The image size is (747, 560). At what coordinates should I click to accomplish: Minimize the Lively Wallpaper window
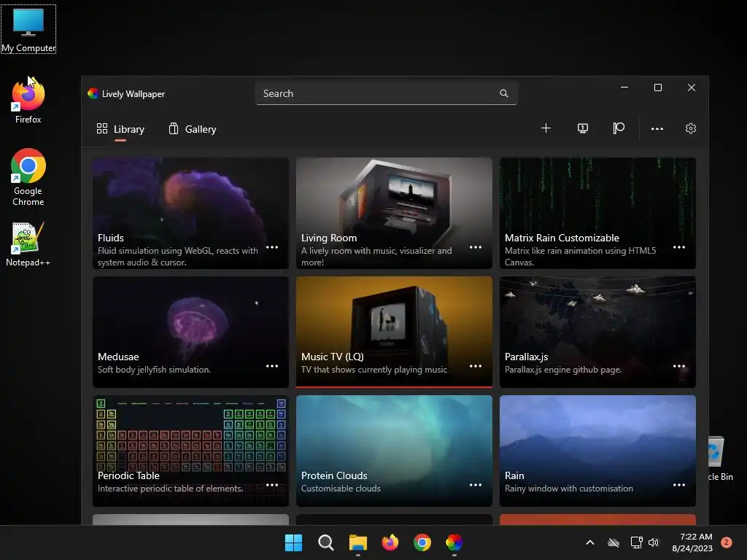point(624,87)
